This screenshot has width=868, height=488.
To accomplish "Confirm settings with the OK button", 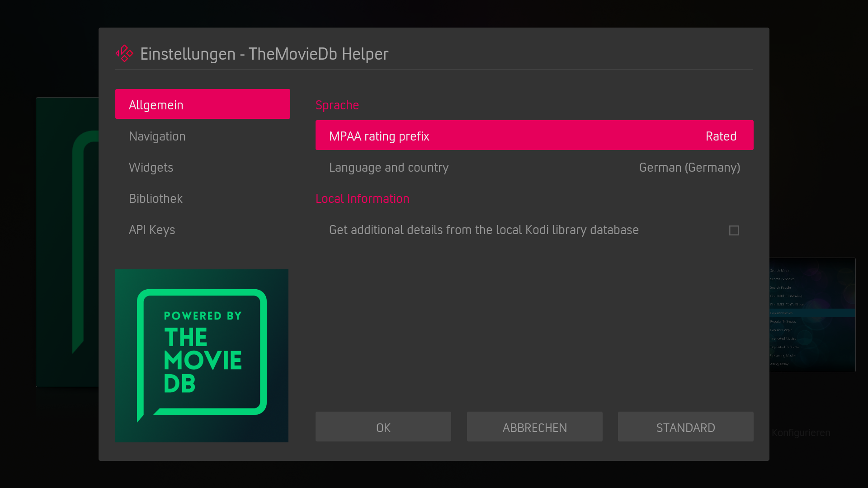I will pyautogui.click(x=383, y=427).
